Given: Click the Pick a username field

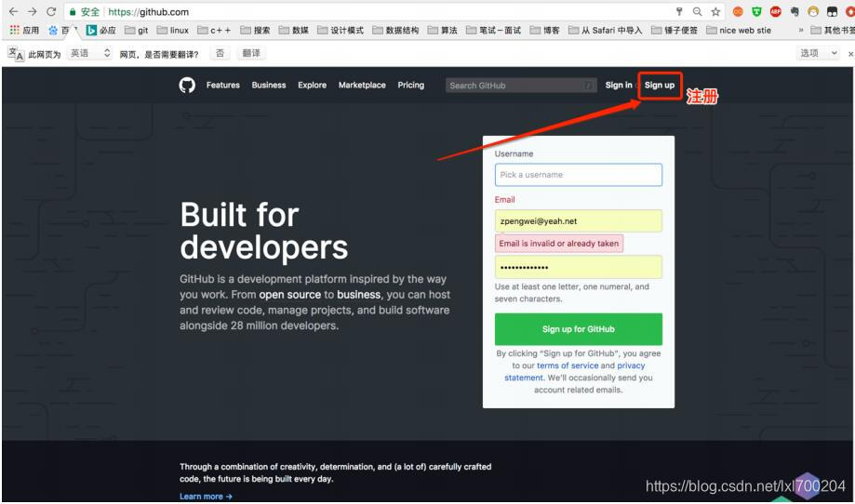Looking at the screenshot, I should 578,175.
